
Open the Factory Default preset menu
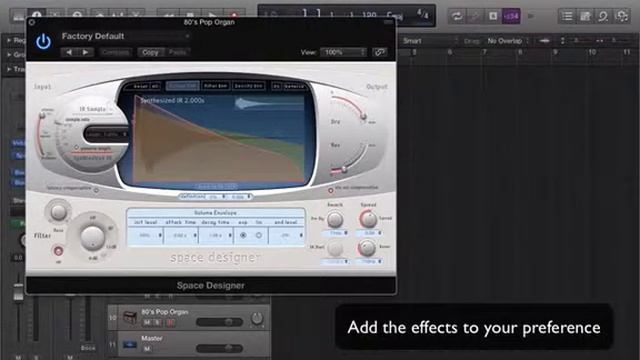(x=126, y=36)
